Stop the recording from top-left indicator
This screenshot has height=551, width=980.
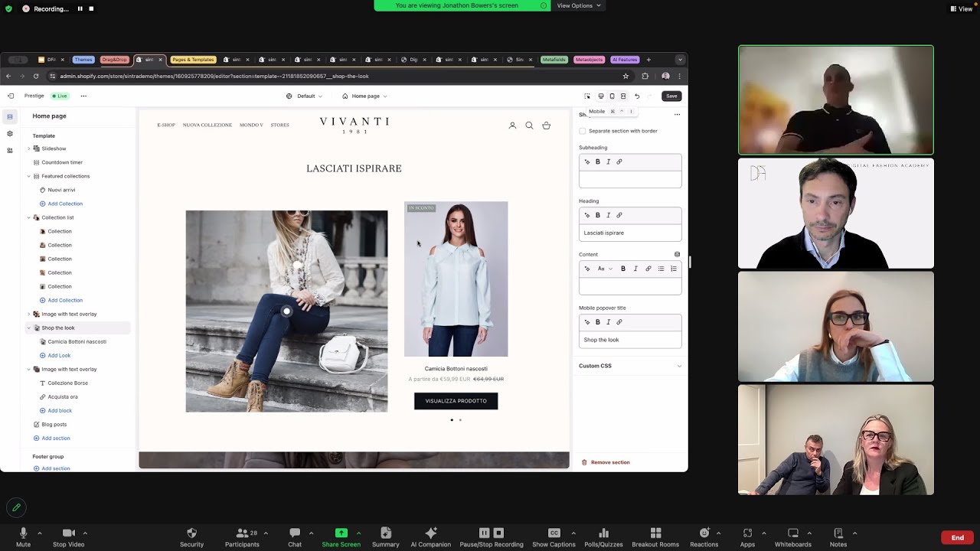[x=91, y=8]
